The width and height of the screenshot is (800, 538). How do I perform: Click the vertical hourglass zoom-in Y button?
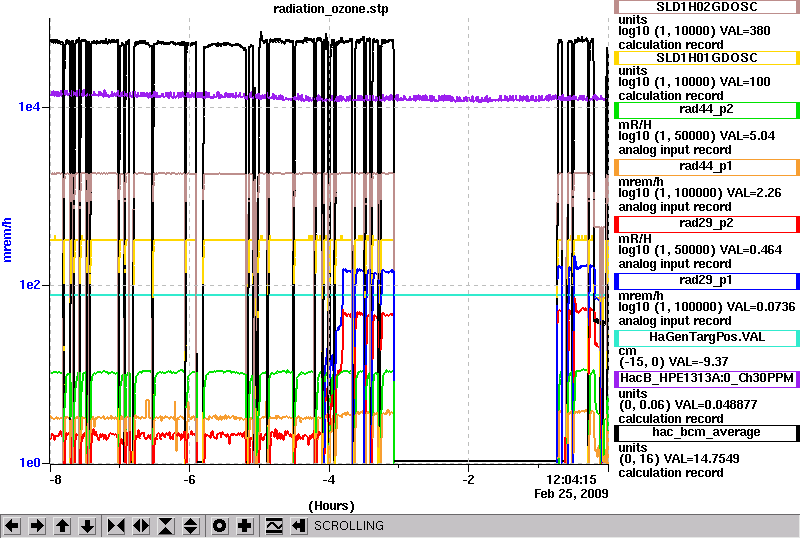tap(166, 526)
